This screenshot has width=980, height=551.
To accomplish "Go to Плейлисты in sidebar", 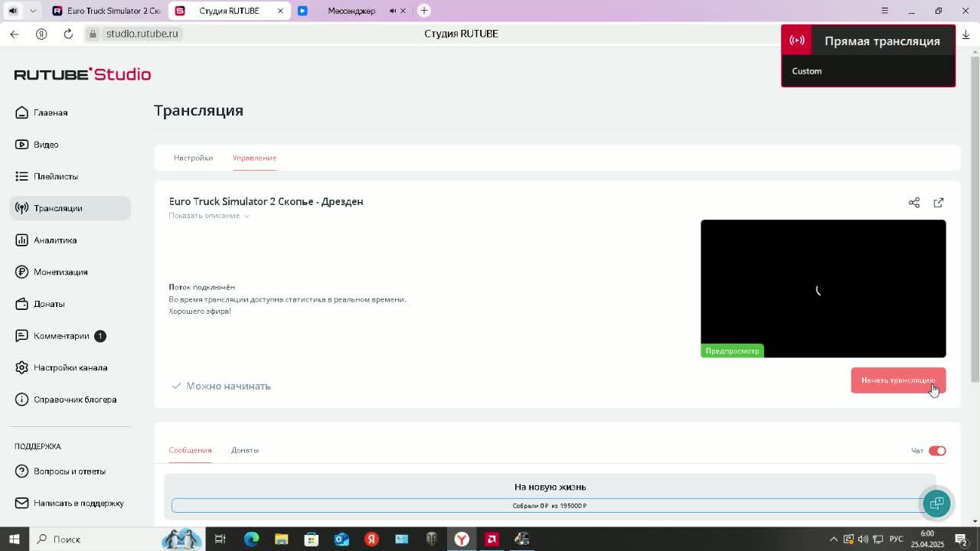I will (46, 176).
